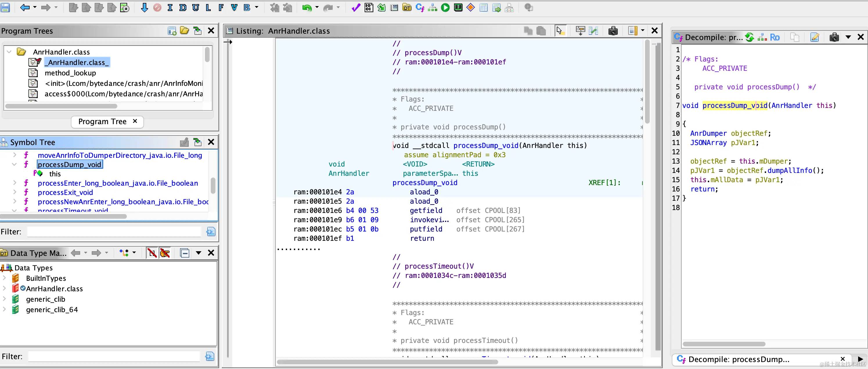Close the Program Tree tab
This screenshot has width=868, height=369.
click(x=135, y=121)
